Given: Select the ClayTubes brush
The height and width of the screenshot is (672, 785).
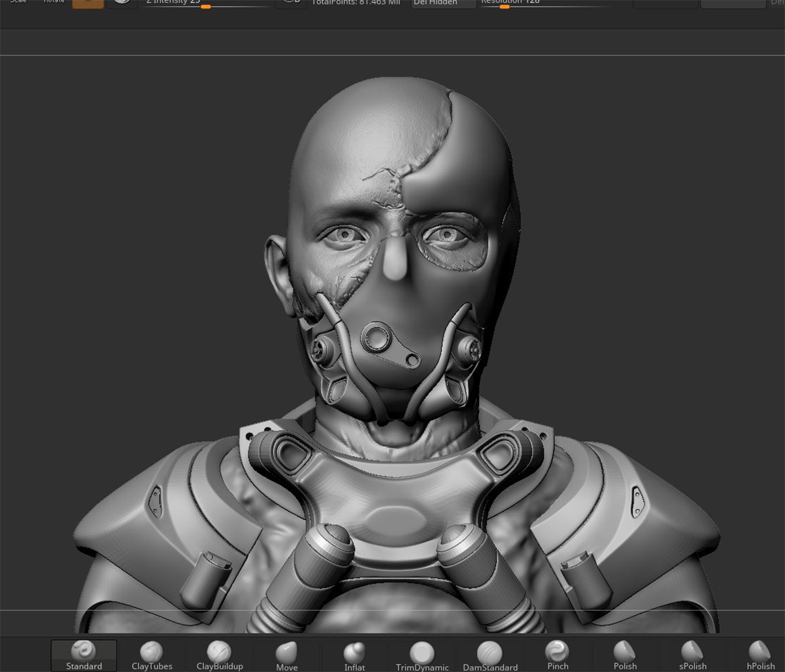Looking at the screenshot, I should click(x=152, y=656).
